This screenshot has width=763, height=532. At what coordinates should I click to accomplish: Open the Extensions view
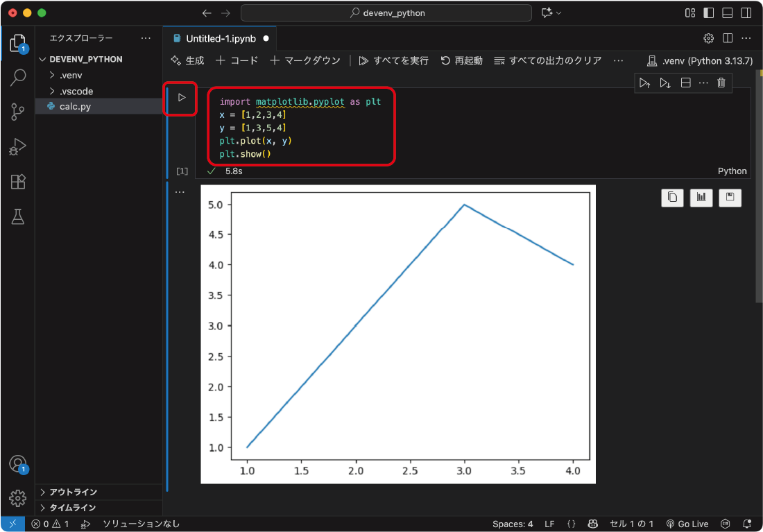18,182
